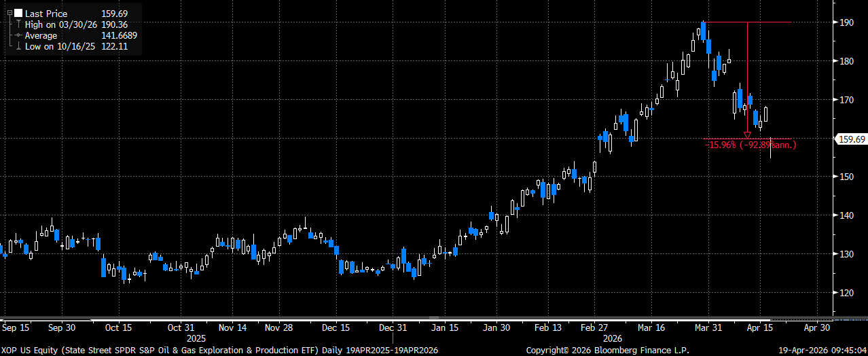The height and width of the screenshot is (356, 868).
Task: Collapse the Last Price legend tree
Action: point(9,13)
